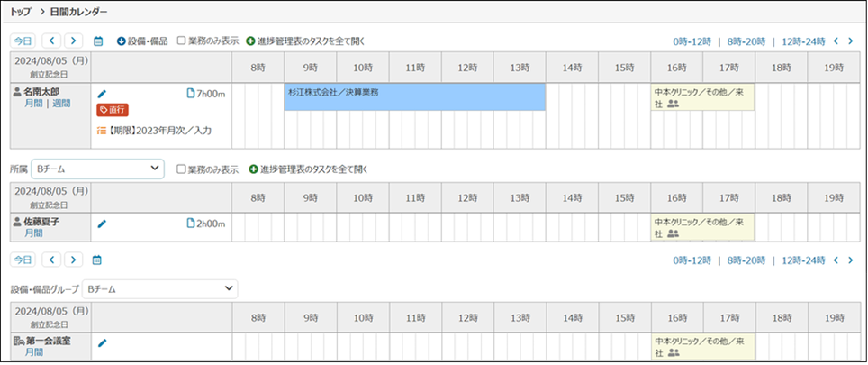Screen dimensions: 868x365
Task: Open the bottom toolbar calendar date picker
Action: (99, 260)
